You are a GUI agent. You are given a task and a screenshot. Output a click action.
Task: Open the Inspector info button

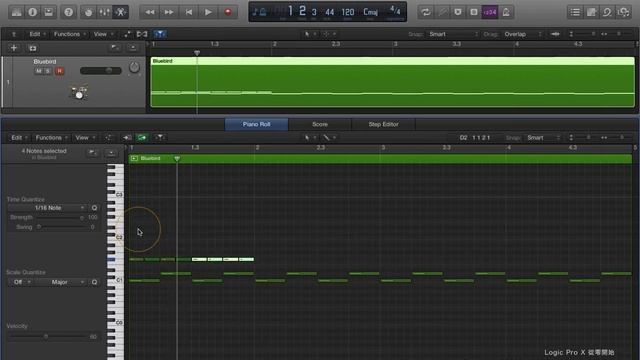point(33,12)
